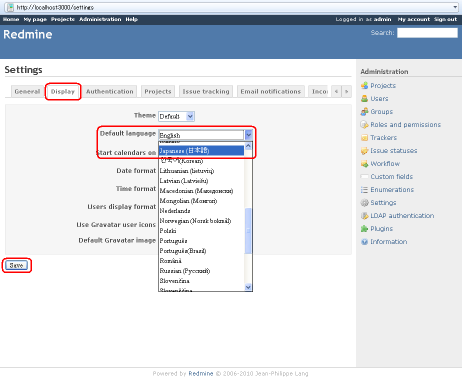Pick Português(Brasil) from the language list
The width and height of the screenshot is (462, 379).
(201, 251)
